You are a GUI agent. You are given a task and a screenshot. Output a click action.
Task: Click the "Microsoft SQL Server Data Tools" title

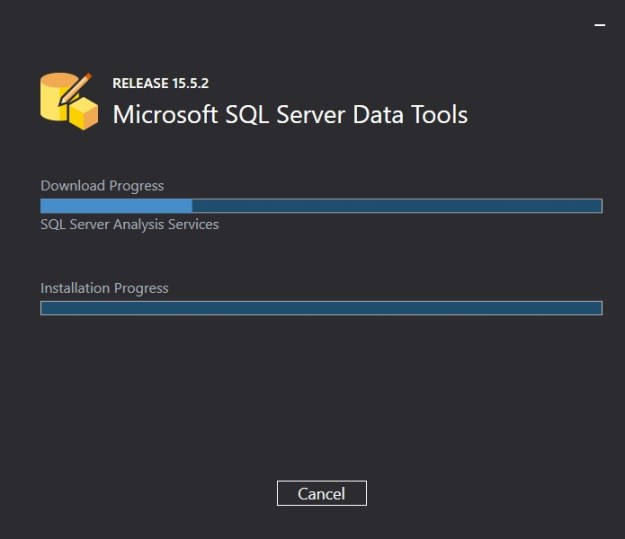click(290, 115)
